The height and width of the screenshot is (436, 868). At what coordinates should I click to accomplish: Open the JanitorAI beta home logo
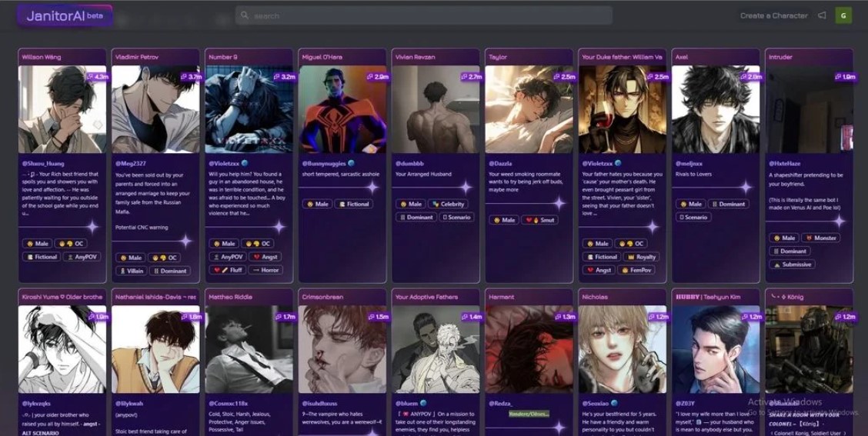(x=65, y=16)
